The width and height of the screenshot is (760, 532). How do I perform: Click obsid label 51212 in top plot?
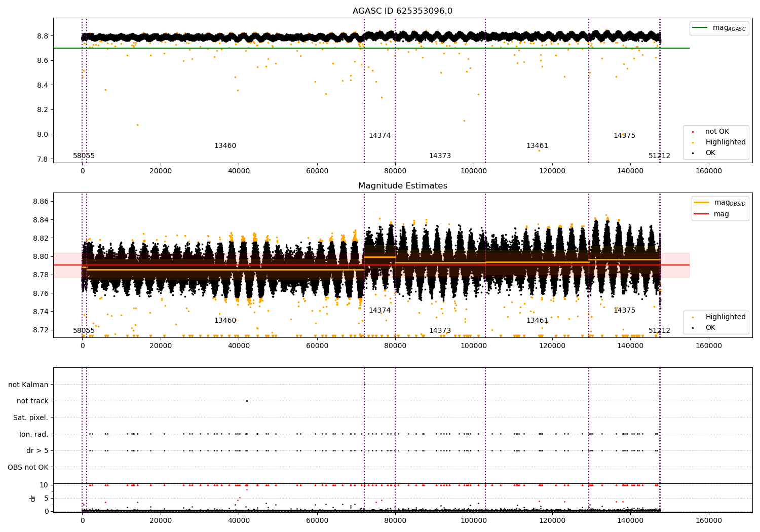659,156
